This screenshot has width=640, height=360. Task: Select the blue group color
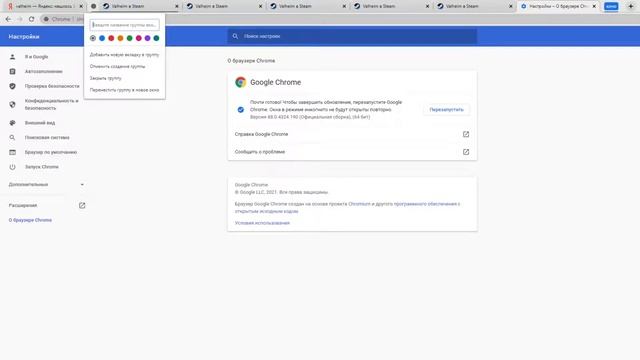[x=102, y=38]
